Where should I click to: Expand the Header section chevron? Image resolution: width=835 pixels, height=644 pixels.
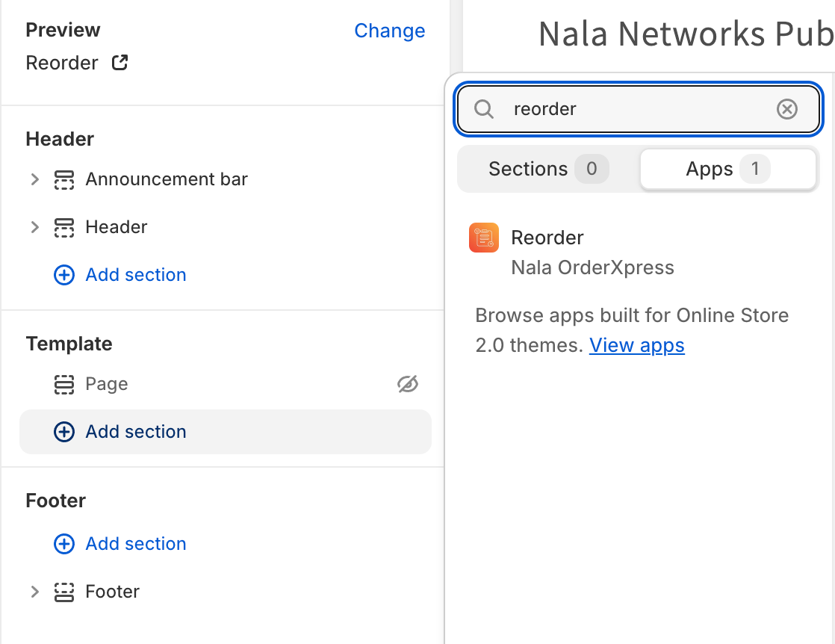point(34,227)
